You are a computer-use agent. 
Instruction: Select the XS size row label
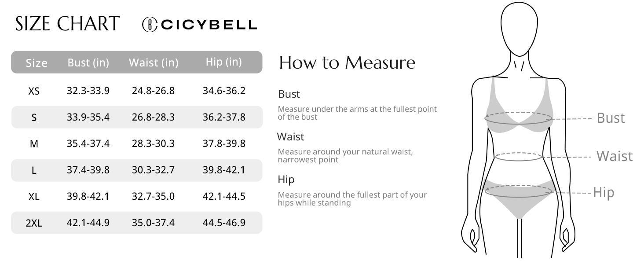[34, 91]
